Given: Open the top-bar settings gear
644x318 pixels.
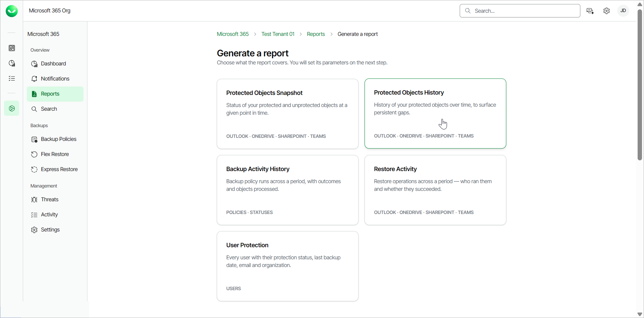Looking at the screenshot, I should point(606,11).
